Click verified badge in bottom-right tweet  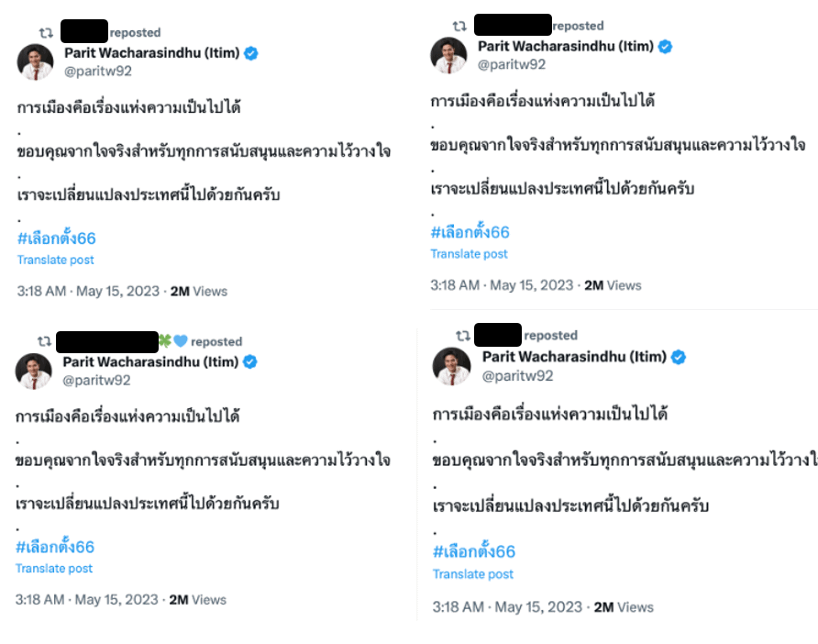679,357
